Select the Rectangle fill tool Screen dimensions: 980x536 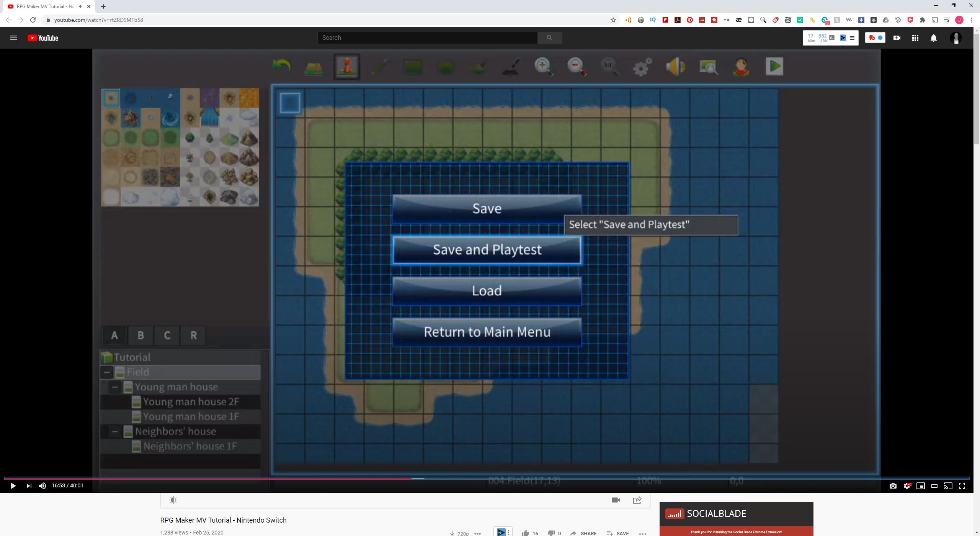pos(413,67)
